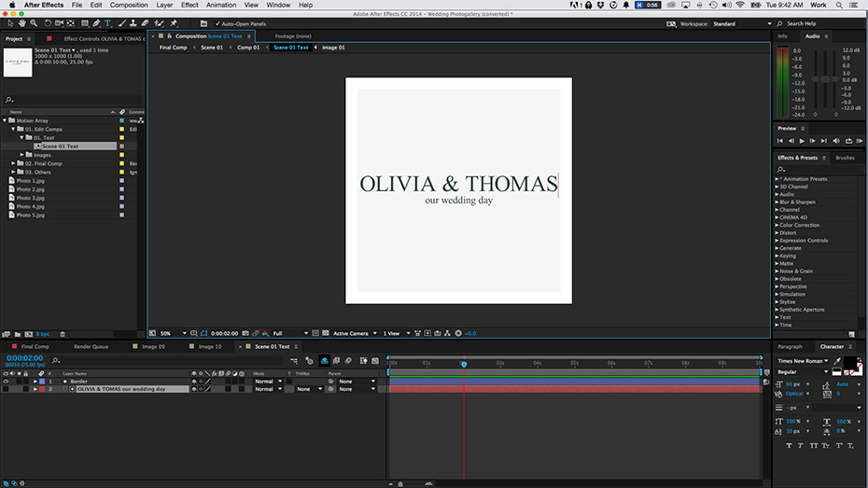This screenshot has width=868, height=488.
Task: Open the Times New Roman font dropdown
Action: [x=802, y=360]
